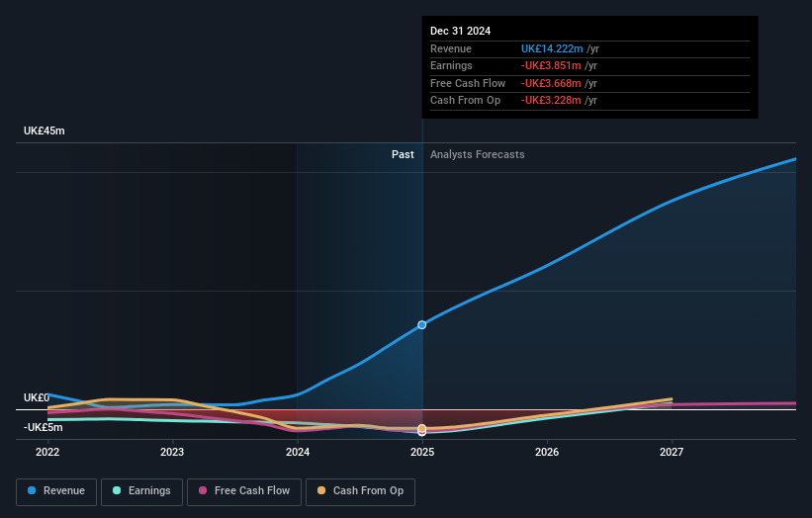Click the Earnings row label in tooltip
The width and height of the screenshot is (812, 518).
(x=451, y=65)
